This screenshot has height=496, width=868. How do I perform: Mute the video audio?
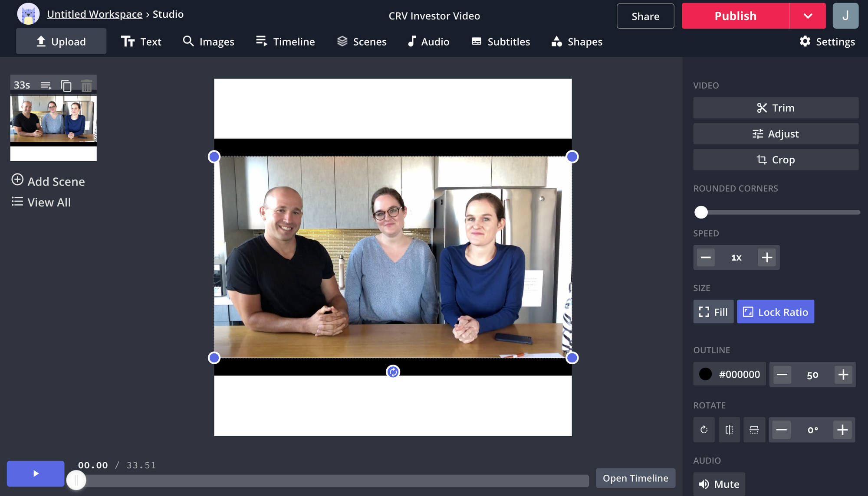(x=719, y=484)
